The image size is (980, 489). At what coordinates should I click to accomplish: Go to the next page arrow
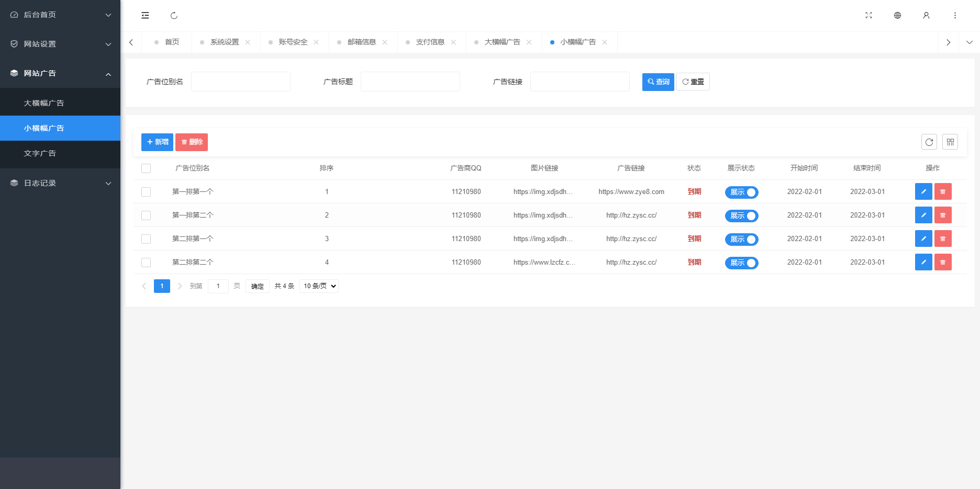tap(180, 286)
